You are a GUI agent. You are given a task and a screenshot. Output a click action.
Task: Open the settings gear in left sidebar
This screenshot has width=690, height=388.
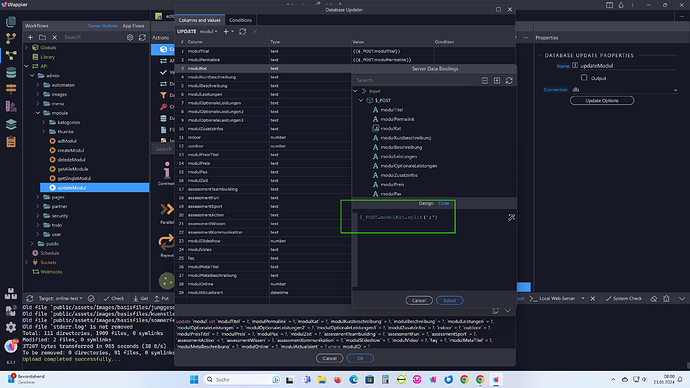(x=11, y=327)
